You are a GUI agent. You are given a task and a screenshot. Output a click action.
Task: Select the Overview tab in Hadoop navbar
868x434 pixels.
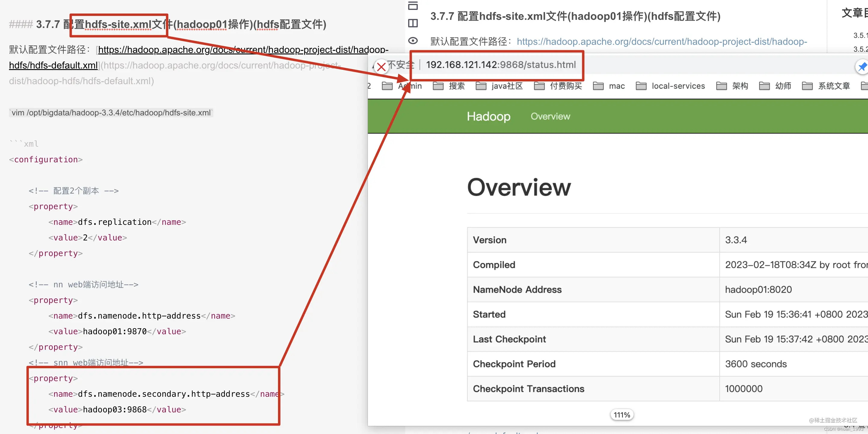pyautogui.click(x=550, y=116)
